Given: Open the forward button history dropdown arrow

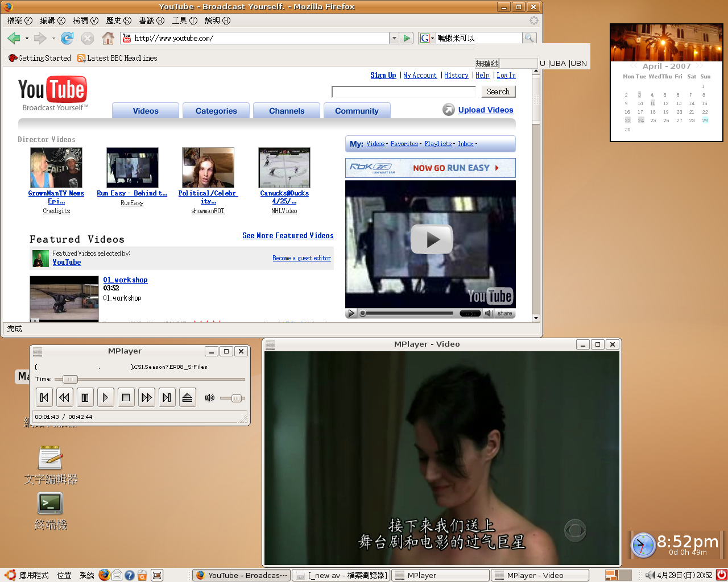Looking at the screenshot, I should tap(53, 39).
